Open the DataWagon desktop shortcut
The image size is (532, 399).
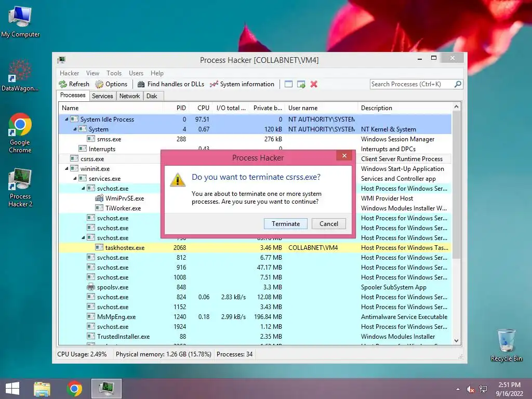[x=20, y=75]
